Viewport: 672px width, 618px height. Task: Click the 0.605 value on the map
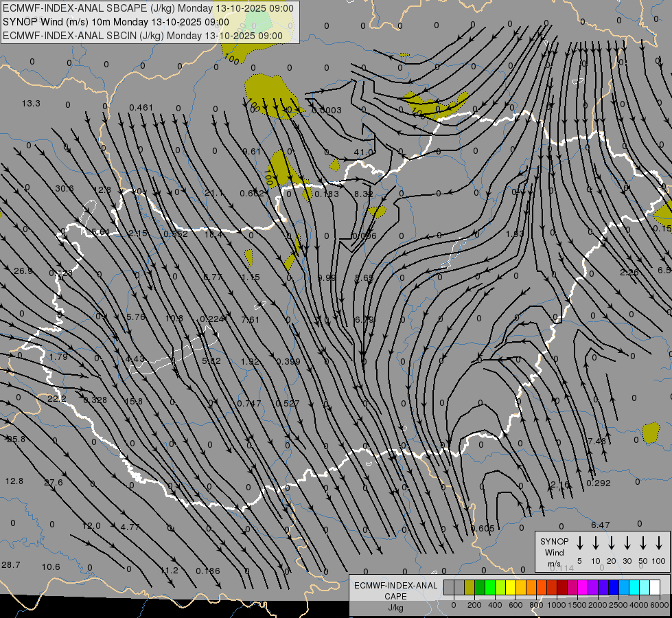(483, 528)
